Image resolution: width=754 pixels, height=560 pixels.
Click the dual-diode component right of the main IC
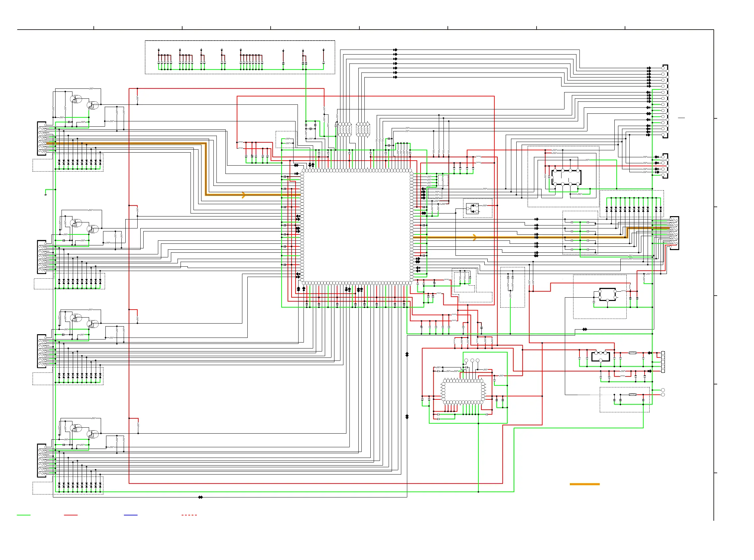tap(472, 208)
